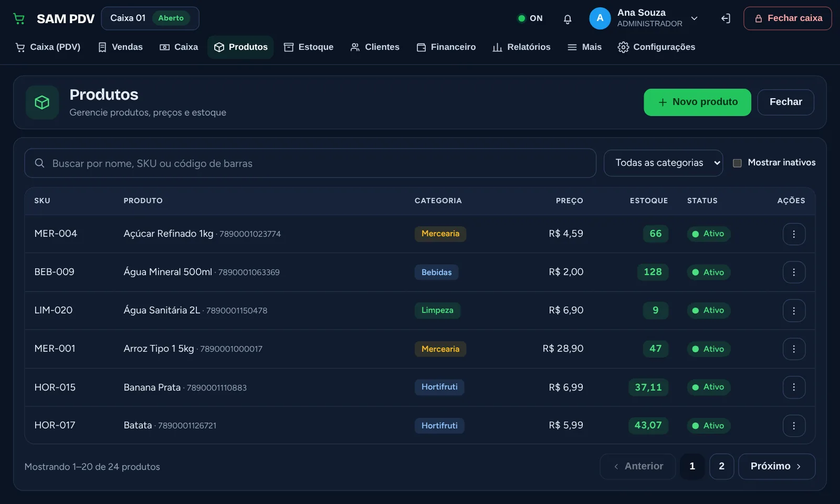Click the Caixa 01 Aberto badge
Image resolution: width=840 pixels, height=504 pixels.
[150, 18]
